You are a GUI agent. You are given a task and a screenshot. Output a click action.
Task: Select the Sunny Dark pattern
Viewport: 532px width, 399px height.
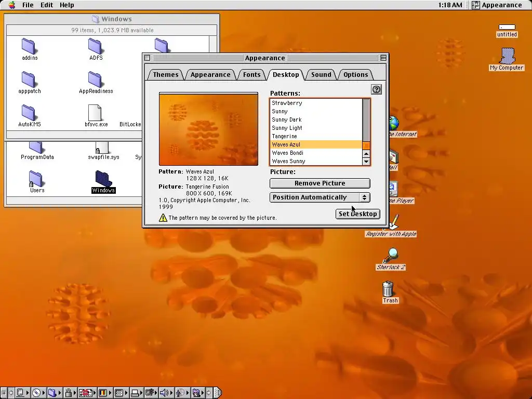(x=316, y=119)
